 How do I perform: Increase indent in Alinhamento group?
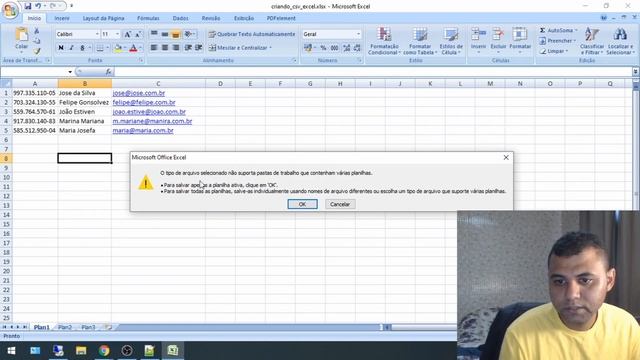199,48
